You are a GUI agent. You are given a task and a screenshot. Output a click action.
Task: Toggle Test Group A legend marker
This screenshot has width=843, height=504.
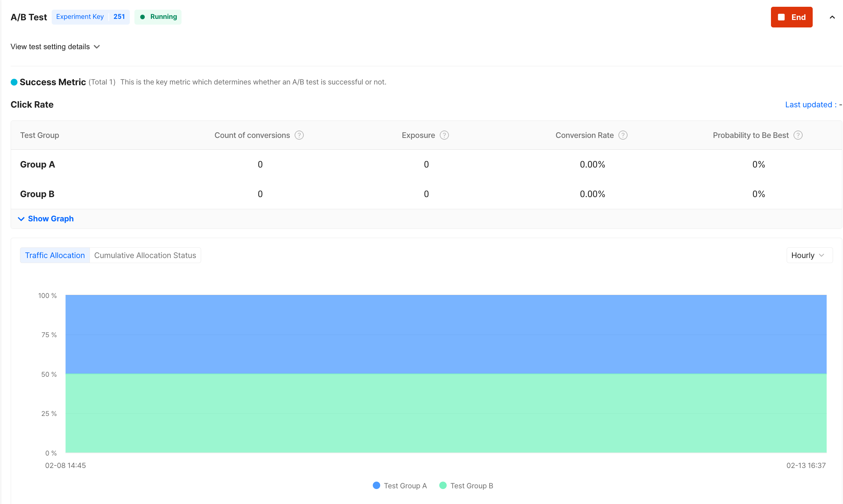pyautogui.click(x=376, y=485)
